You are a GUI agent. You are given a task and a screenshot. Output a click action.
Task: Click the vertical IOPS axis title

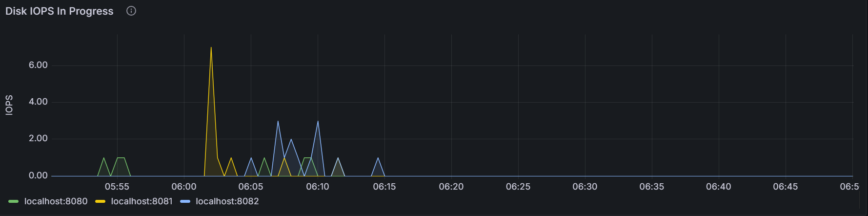pos(9,105)
